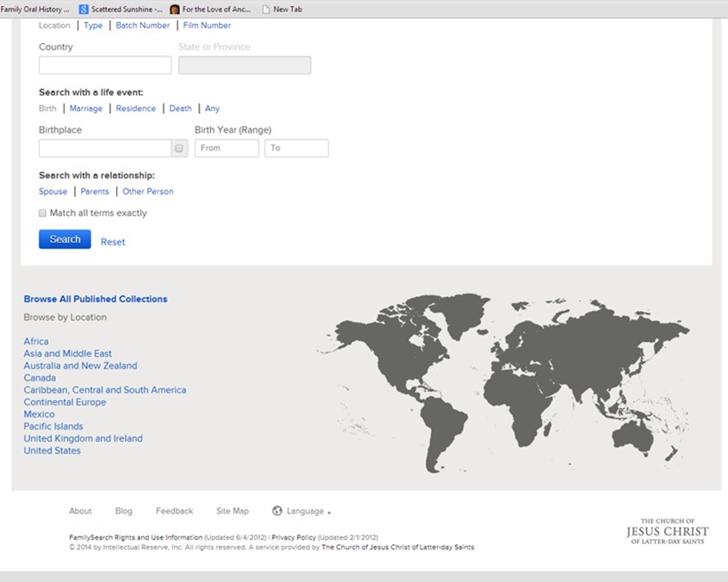Add an Other Person relationship search
Image resolution: width=728 pixels, height=582 pixels.
point(147,191)
